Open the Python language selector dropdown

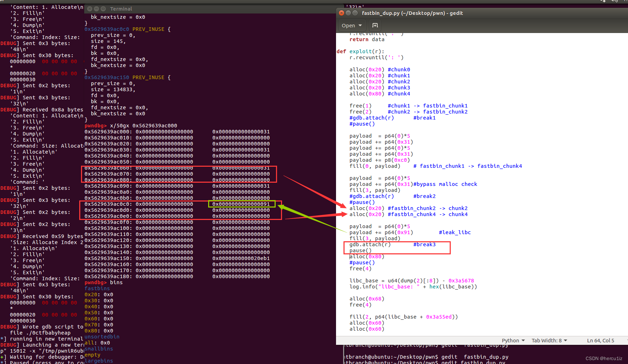pyautogui.click(x=513, y=341)
